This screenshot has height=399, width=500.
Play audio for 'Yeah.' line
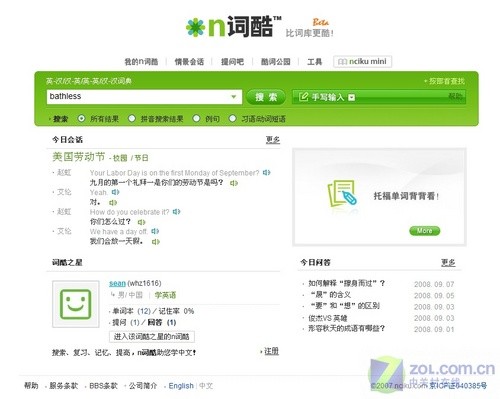click(115, 192)
